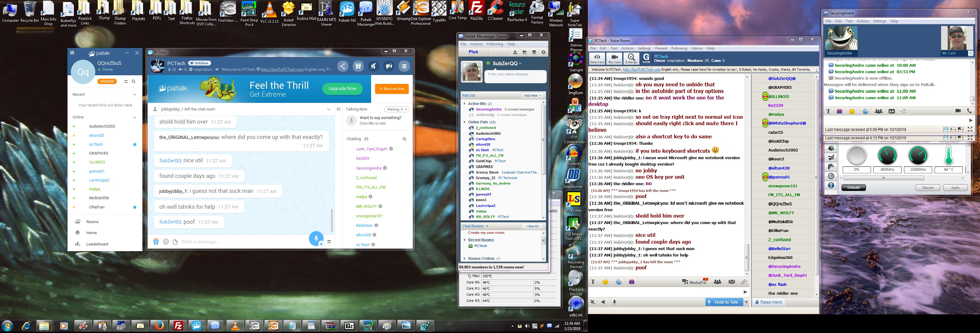
Task: Click settings gear icon in Messenger Classic
Action: pos(543,52)
